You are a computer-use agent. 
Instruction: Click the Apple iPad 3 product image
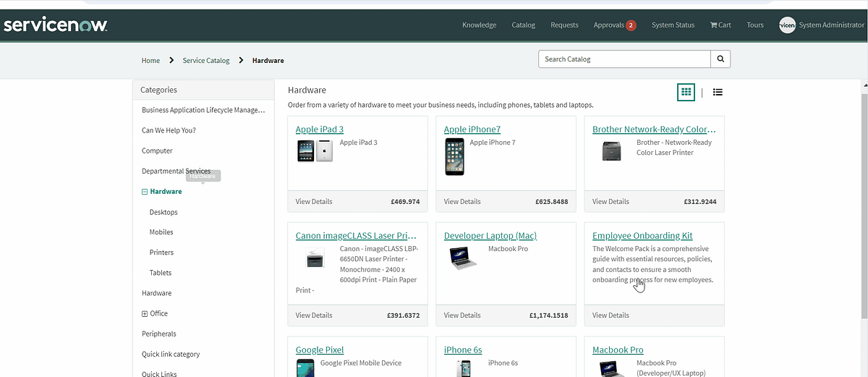pos(315,151)
